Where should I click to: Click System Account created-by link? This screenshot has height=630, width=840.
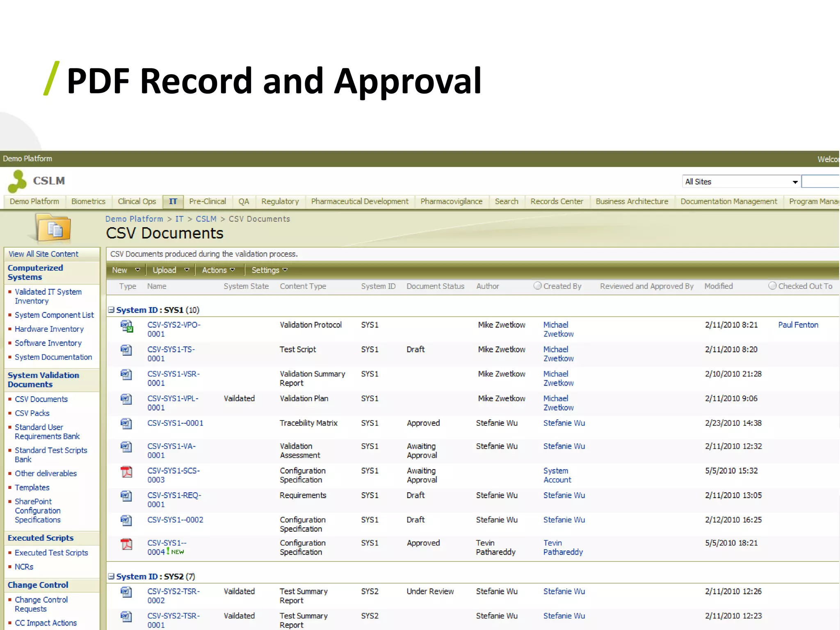557,475
